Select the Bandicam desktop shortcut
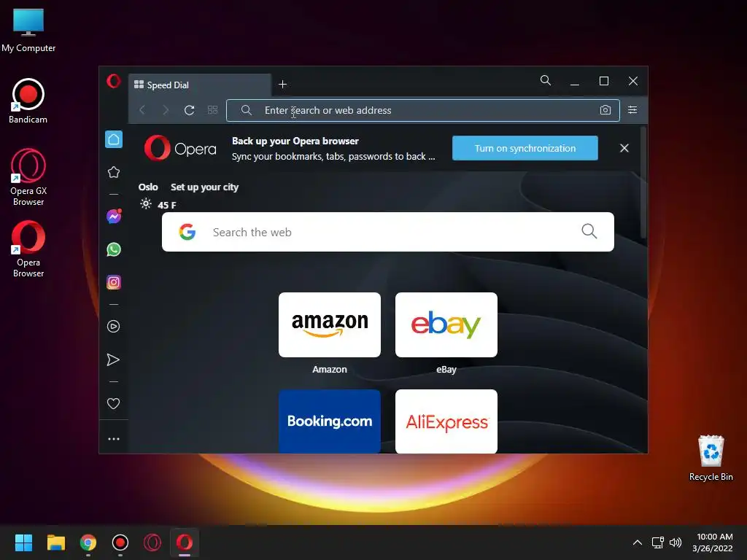The height and width of the screenshot is (560, 747). point(28,101)
